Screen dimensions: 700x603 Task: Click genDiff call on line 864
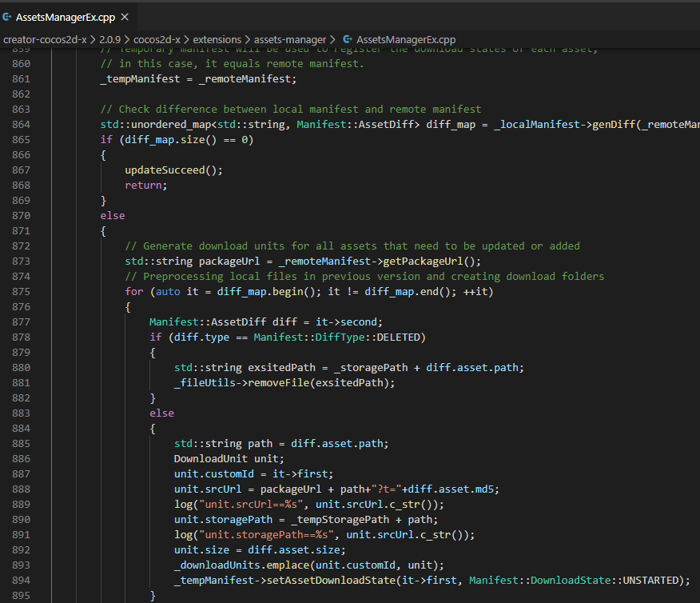tap(614, 125)
